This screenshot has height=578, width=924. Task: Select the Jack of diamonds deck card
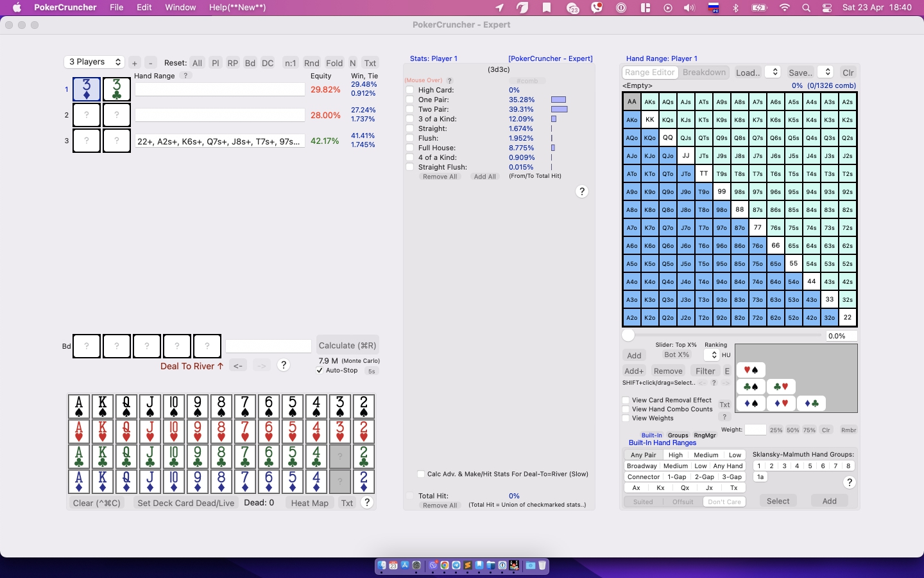point(150,482)
